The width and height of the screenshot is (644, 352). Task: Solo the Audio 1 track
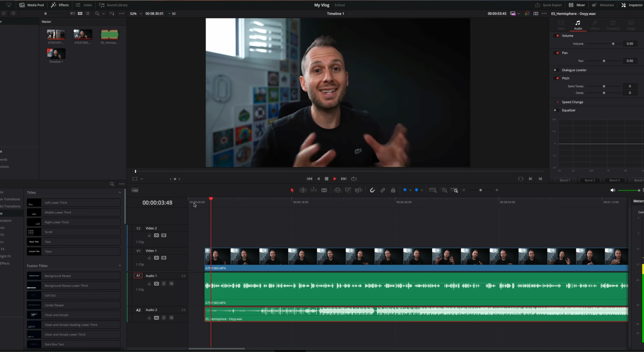coord(164,283)
